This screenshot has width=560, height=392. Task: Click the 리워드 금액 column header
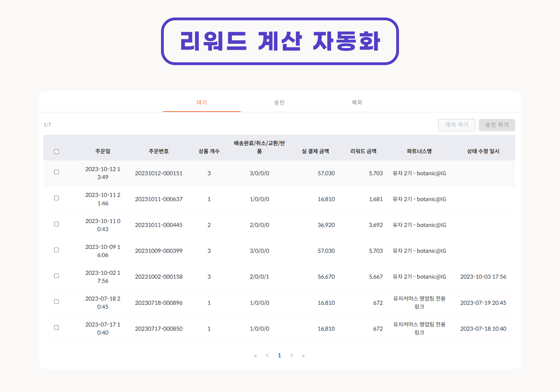pos(363,151)
